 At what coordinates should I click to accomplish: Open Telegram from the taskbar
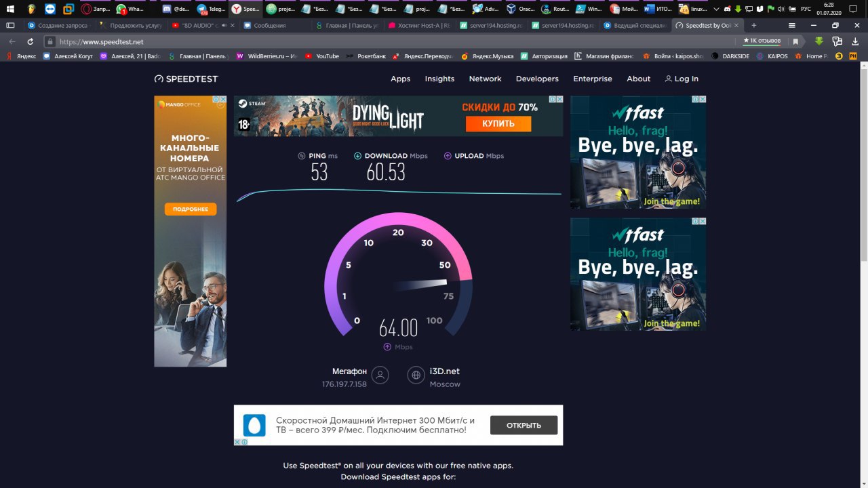(212, 9)
